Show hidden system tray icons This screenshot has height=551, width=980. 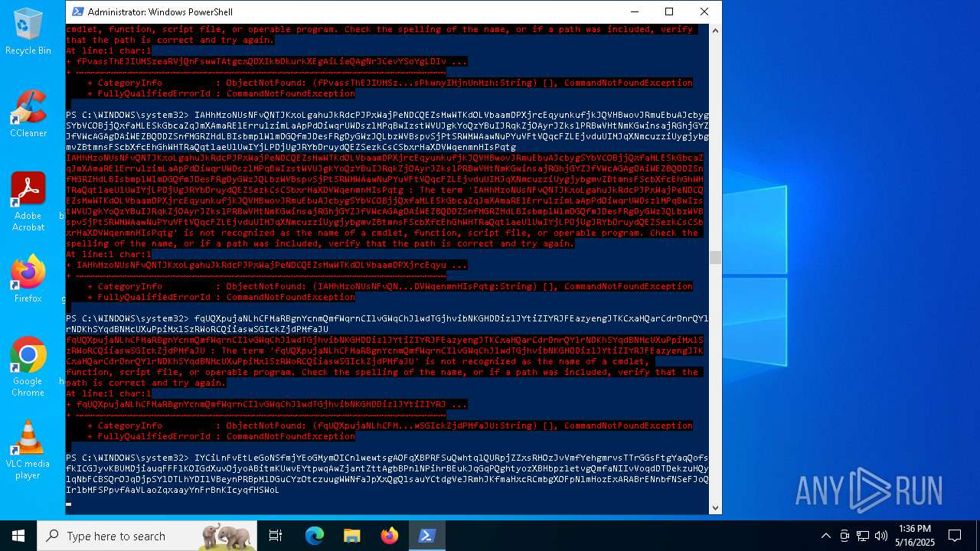point(825,536)
